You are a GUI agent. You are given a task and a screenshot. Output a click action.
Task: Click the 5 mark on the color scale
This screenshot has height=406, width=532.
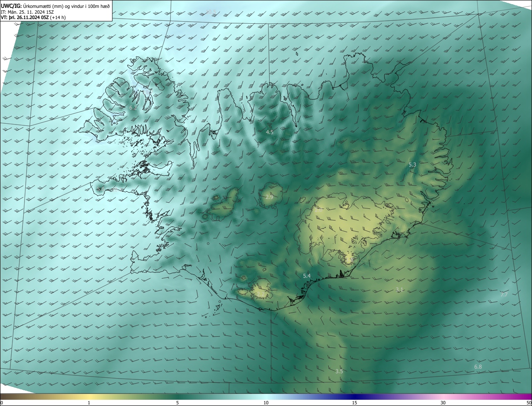177,403
